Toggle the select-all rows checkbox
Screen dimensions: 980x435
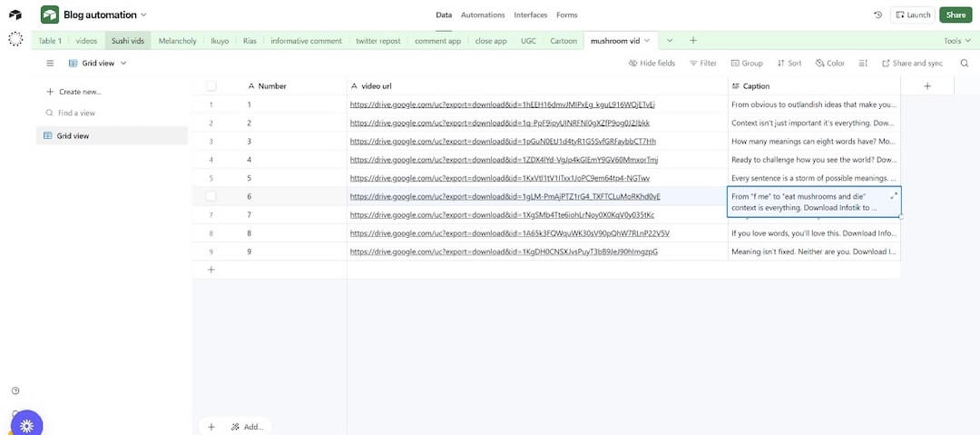(211, 86)
